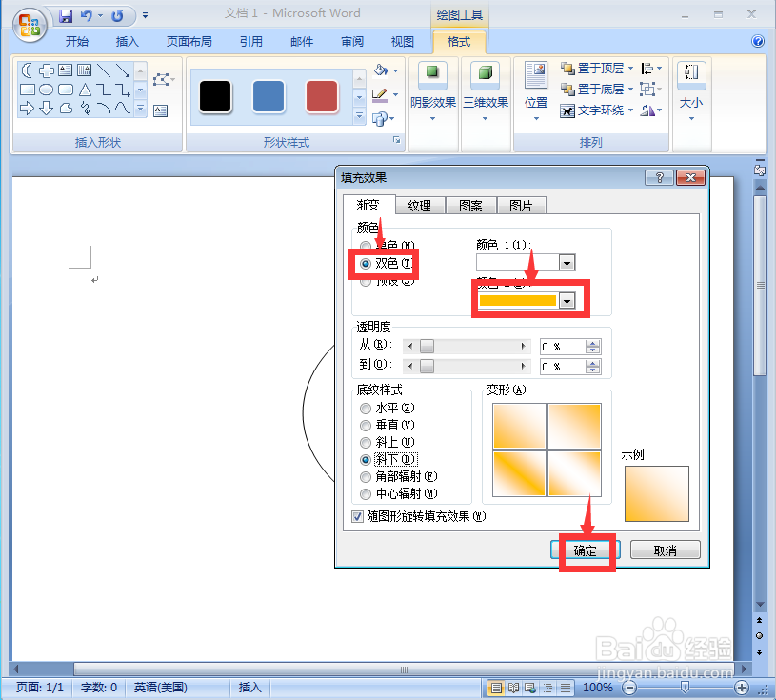This screenshot has height=700, width=776.
Task: Open the 3-D effects button
Action: click(486, 91)
